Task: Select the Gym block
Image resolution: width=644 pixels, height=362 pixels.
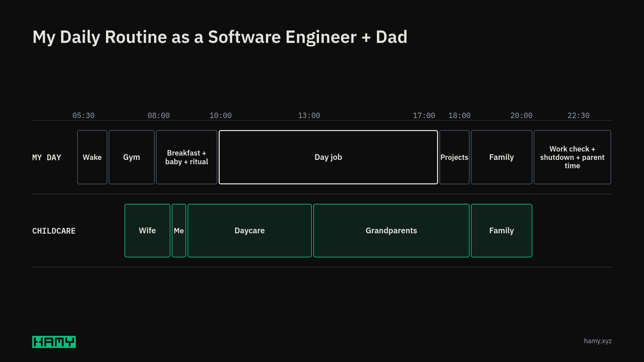Action: (x=131, y=157)
